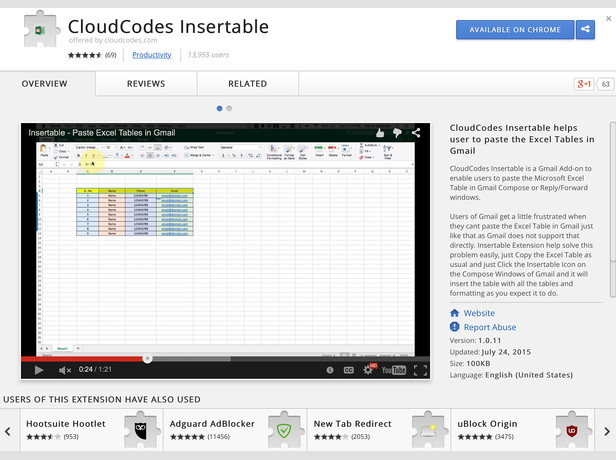This screenshot has height=460, width=616.
Task: Toggle closed captions CC in video
Action: [348, 370]
